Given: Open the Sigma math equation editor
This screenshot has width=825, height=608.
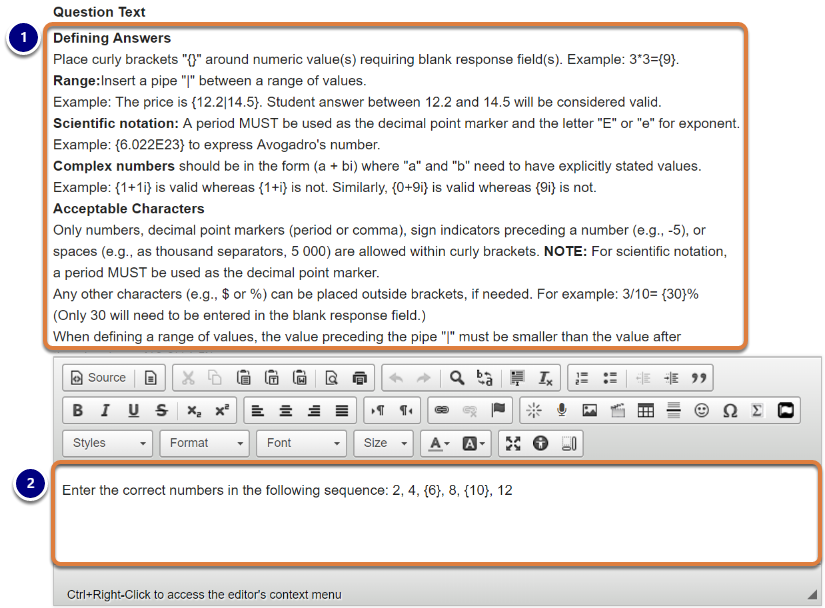Looking at the screenshot, I should [x=757, y=410].
